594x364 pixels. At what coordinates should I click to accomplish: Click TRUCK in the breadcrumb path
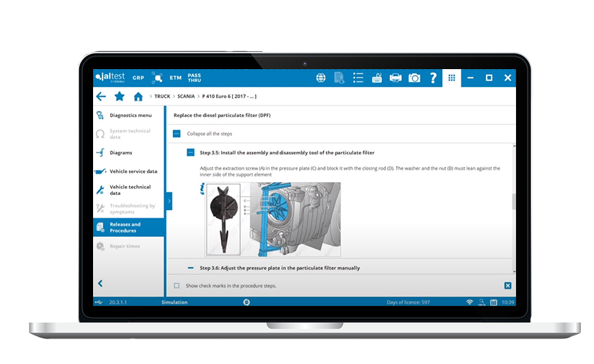click(162, 96)
